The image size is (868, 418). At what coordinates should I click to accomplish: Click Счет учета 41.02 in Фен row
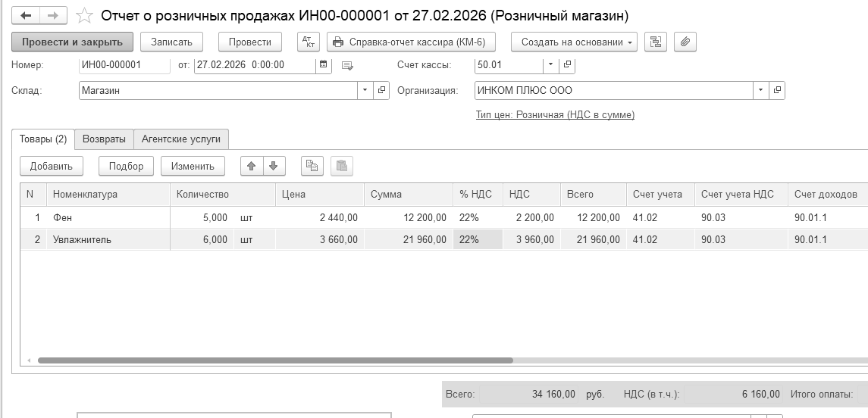660,218
